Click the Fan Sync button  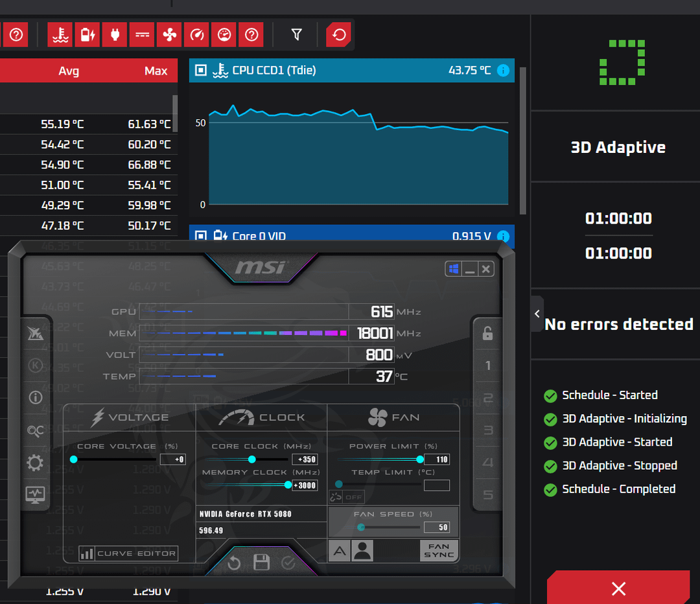click(439, 550)
